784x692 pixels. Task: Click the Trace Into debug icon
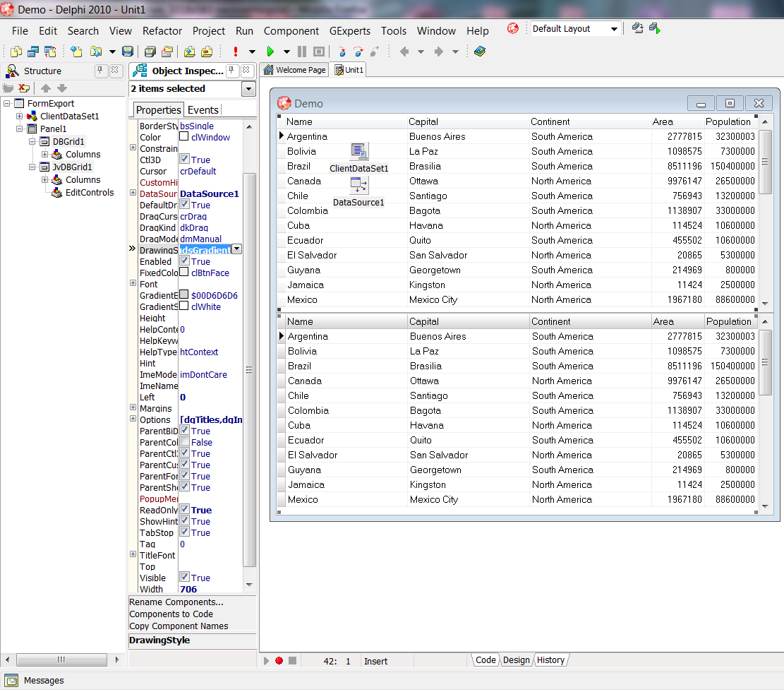pyautogui.click(x=342, y=52)
